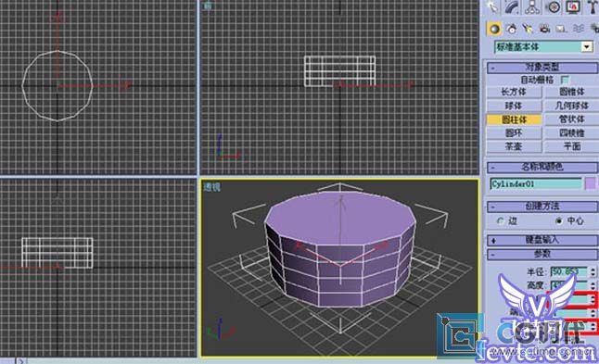Click the 长方体 box button
This screenshot has width=599, height=364.
514,92
